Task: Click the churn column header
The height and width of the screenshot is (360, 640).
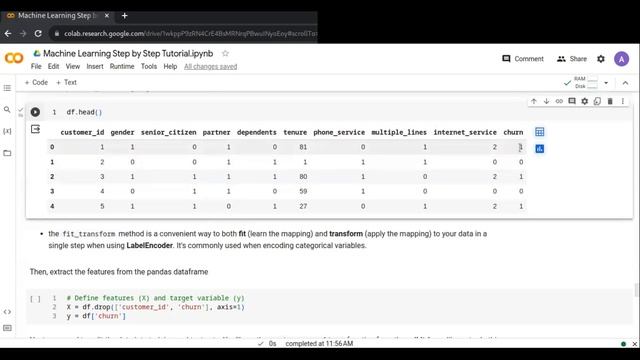Action: (x=513, y=132)
